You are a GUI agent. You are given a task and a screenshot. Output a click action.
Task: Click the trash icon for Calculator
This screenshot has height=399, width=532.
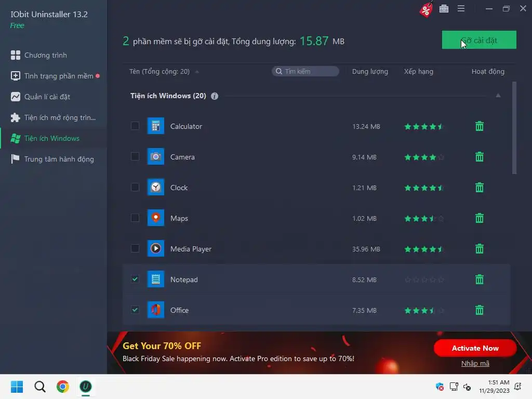(x=480, y=126)
